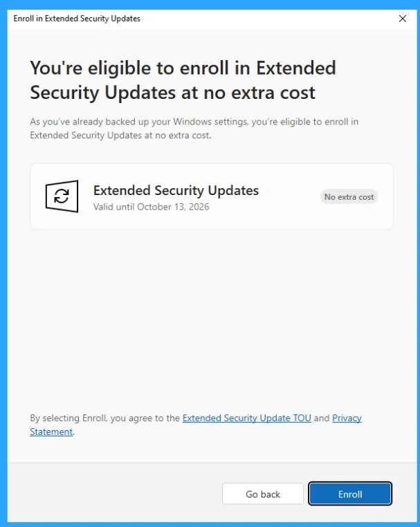Click the By selecting Enroll agreement text
The height and width of the screenshot is (527, 420).
pos(105,418)
